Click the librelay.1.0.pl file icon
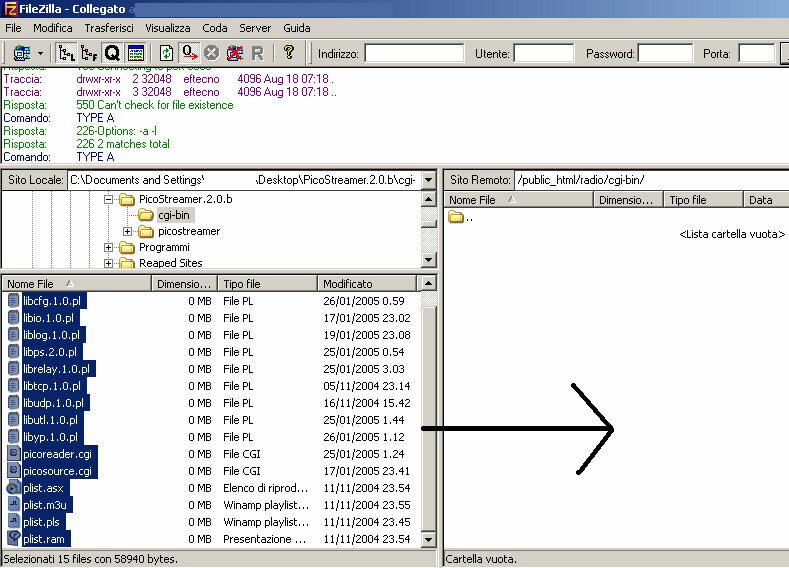This screenshot has width=789, height=568. [14, 369]
